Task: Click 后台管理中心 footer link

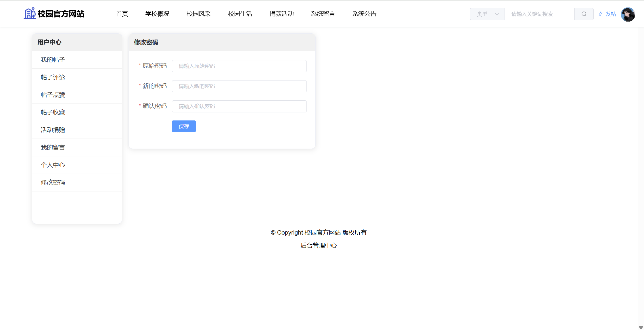Action: (319, 245)
